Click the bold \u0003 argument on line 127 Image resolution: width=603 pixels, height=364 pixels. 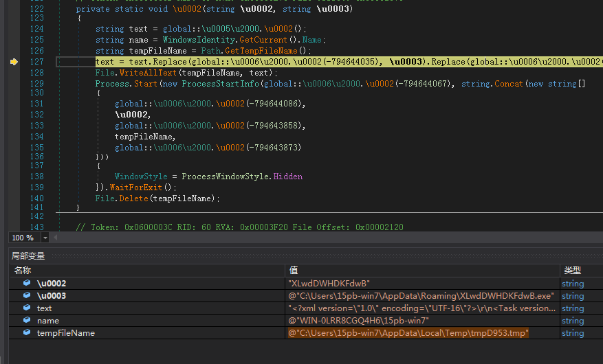pos(406,61)
